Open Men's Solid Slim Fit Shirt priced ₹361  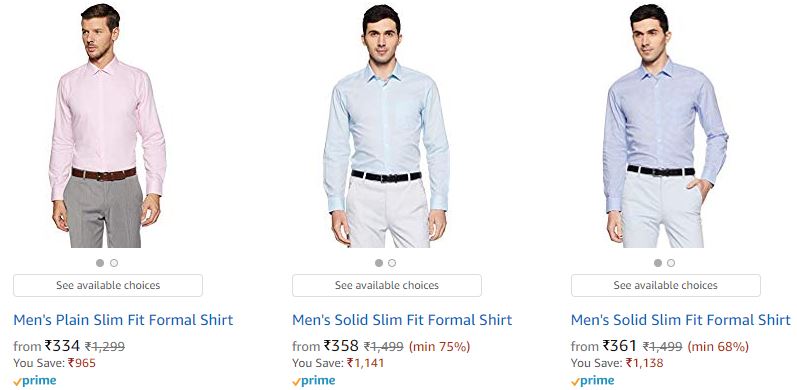(x=681, y=320)
